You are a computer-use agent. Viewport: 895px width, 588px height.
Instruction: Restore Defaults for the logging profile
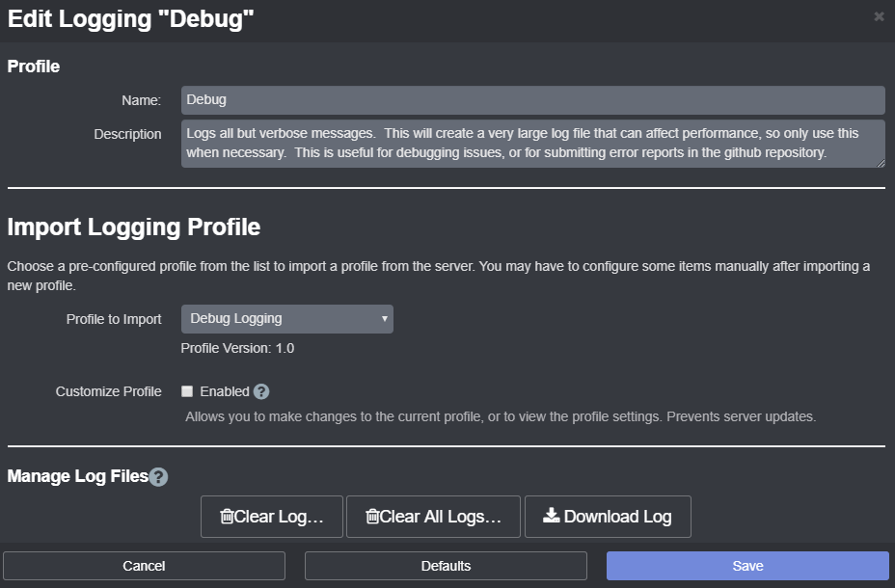click(446, 566)
